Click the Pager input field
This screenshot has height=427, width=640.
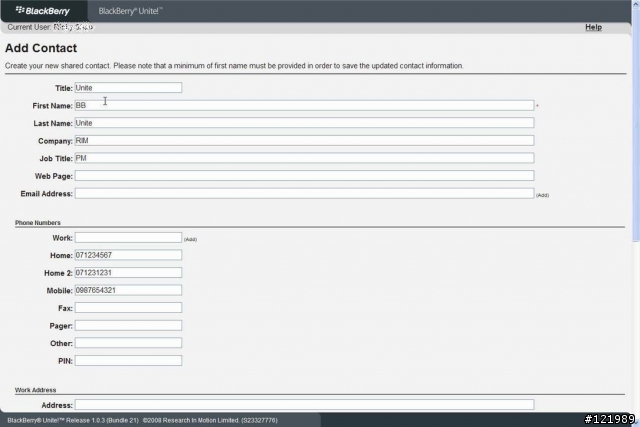pyautogui.click(x=128, y=325)
